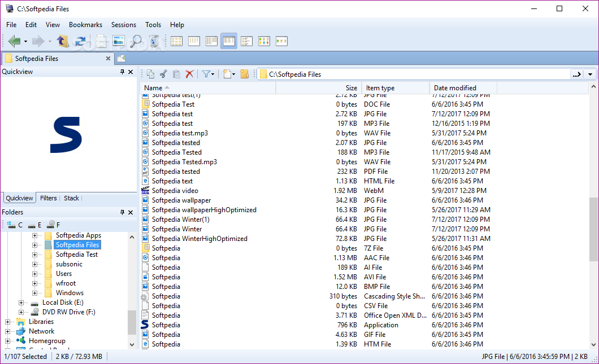
Task: Sort by the Name column header
Action: [208, 88]
